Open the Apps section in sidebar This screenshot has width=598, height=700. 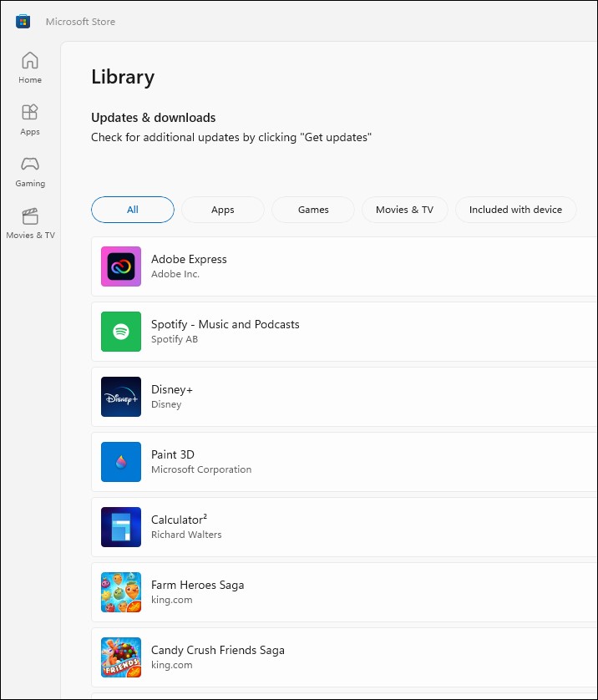[30, 119]
